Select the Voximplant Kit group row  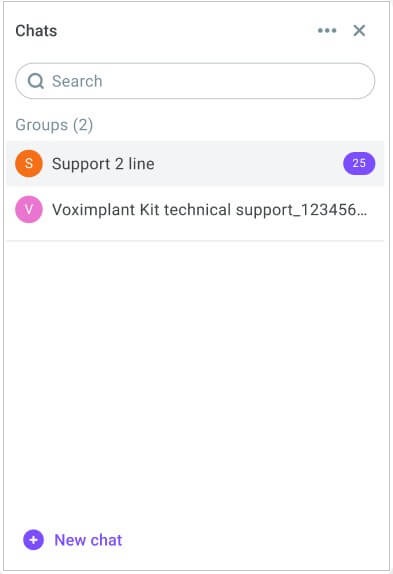pos(195,209)
